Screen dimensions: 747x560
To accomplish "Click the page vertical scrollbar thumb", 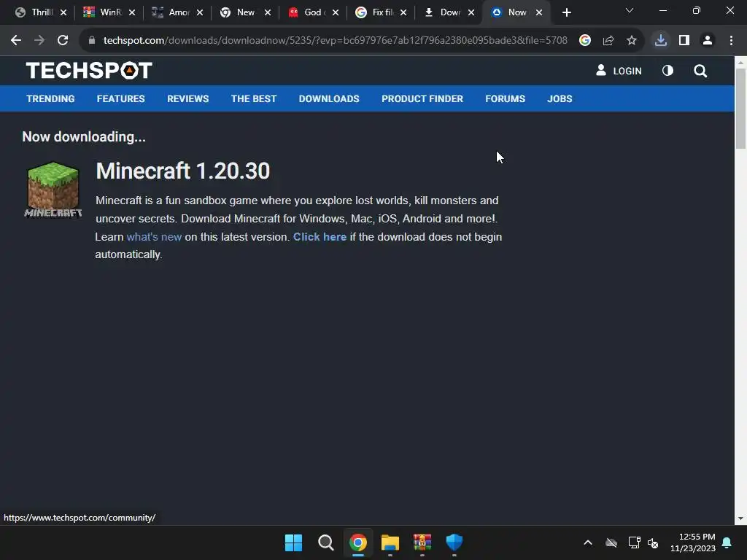I will click(740, 109).
